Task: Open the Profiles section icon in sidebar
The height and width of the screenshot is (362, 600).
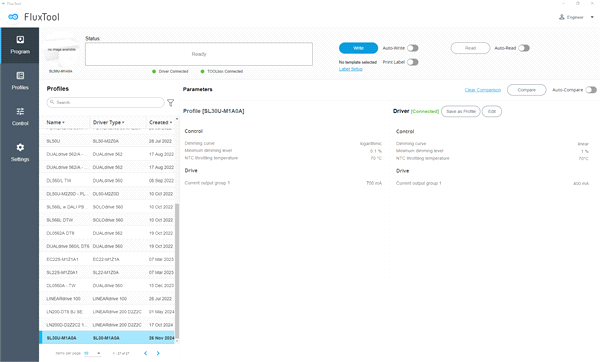Action: click(x=20, y=76)
